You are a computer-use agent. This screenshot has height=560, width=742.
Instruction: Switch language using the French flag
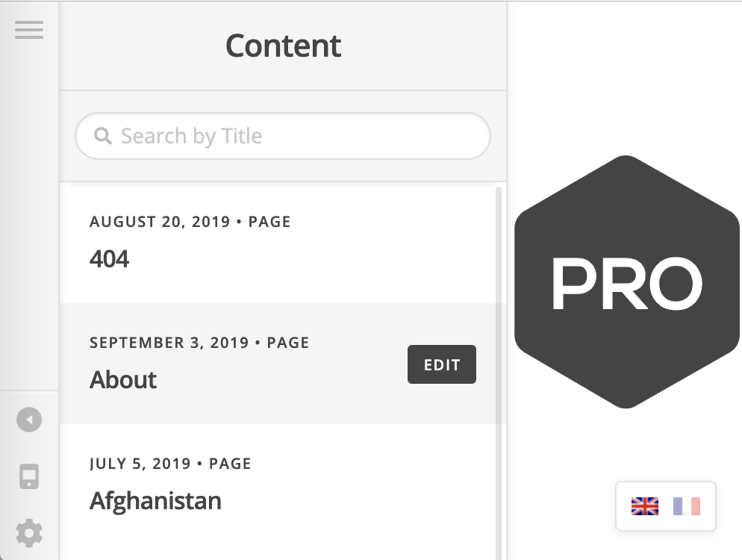click(686, 506)
